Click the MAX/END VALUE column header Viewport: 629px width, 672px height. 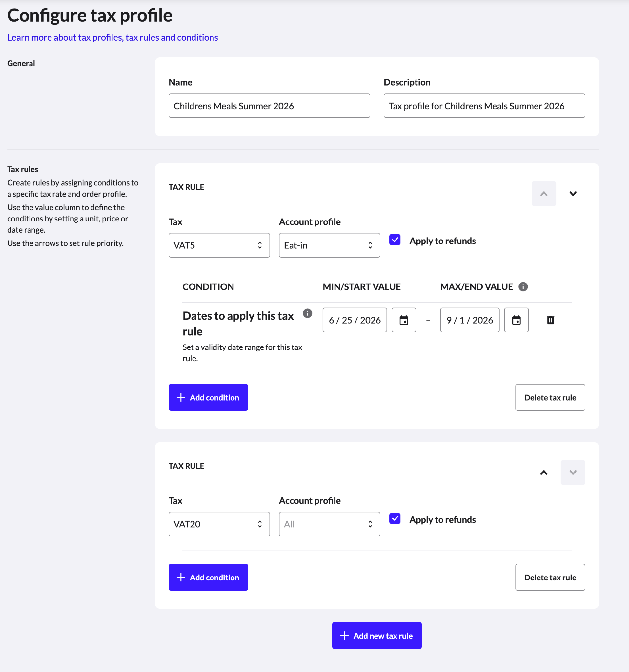coord(476,287)
